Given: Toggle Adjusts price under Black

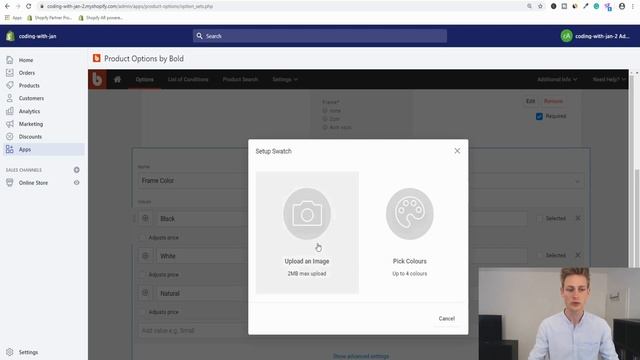Looking at the screenshot, I should click(142, 238).
